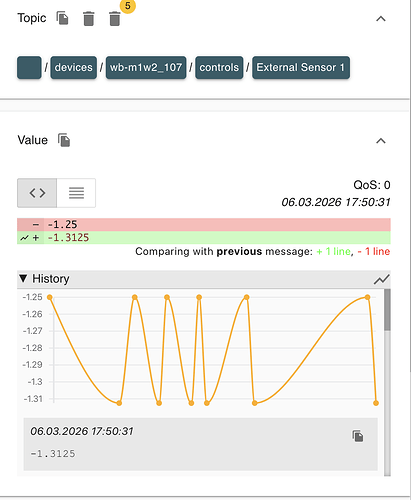Collapse the History panel
Viewport: 411px width, 500px height.
point(23,279)
